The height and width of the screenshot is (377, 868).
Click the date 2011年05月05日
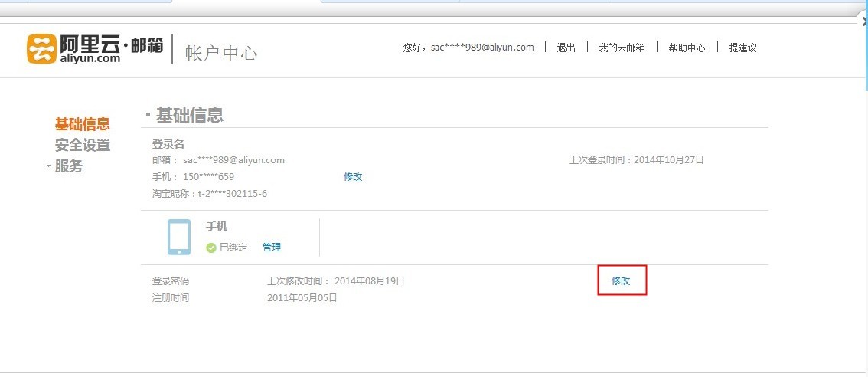tap(302, 298)
